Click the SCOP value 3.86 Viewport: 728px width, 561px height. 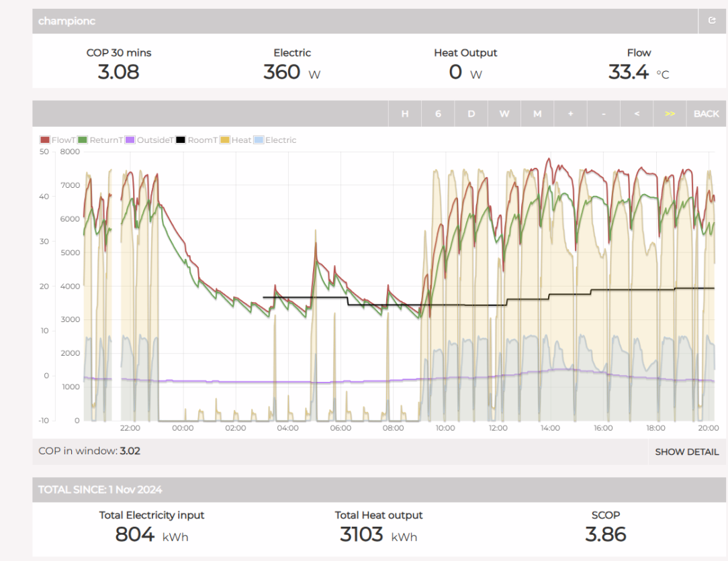click(x=605, y=534)
